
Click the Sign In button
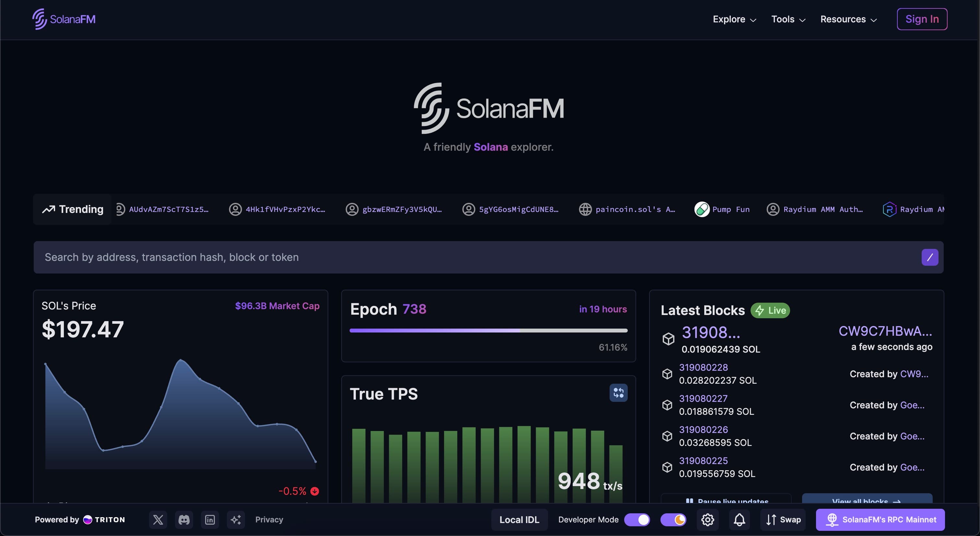922,19
